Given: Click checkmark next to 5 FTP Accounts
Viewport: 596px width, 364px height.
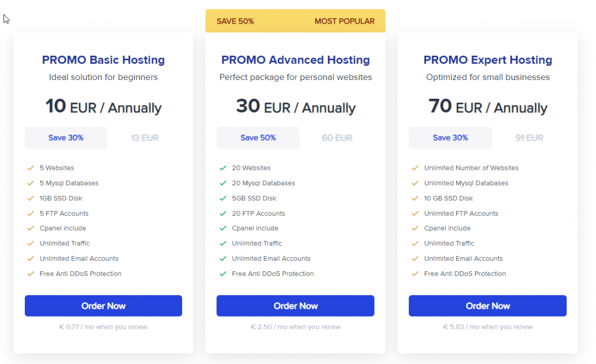Looking at the screenshot, I should [x=30, y=213].
